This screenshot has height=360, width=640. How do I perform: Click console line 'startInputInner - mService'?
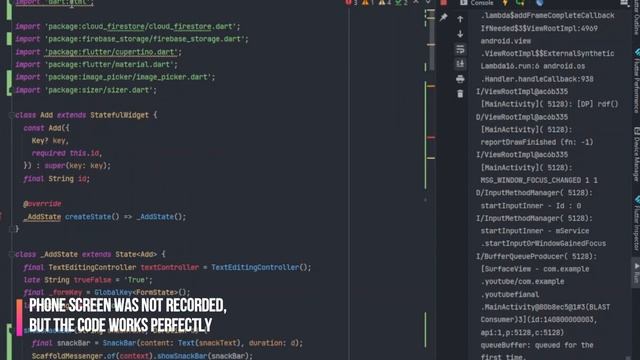tap(535, 231)
